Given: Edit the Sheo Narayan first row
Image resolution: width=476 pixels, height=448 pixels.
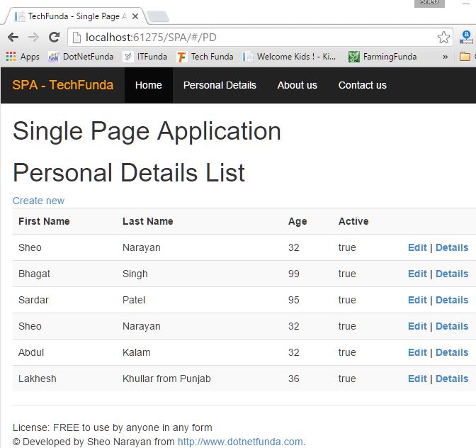Looking at the screenshot, I should pyautogui.click(x=417, y=247).
